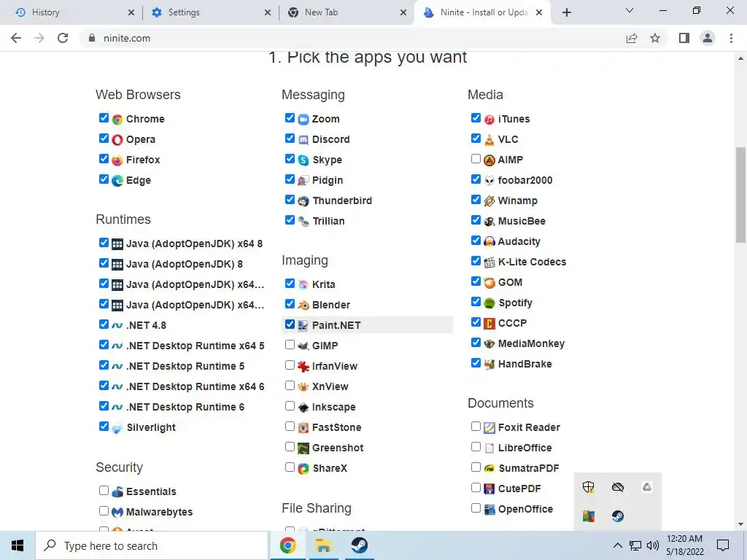Screen dimensions: 747x560
Task: Click the MediaMonkey label
Action: click(531, 344)
